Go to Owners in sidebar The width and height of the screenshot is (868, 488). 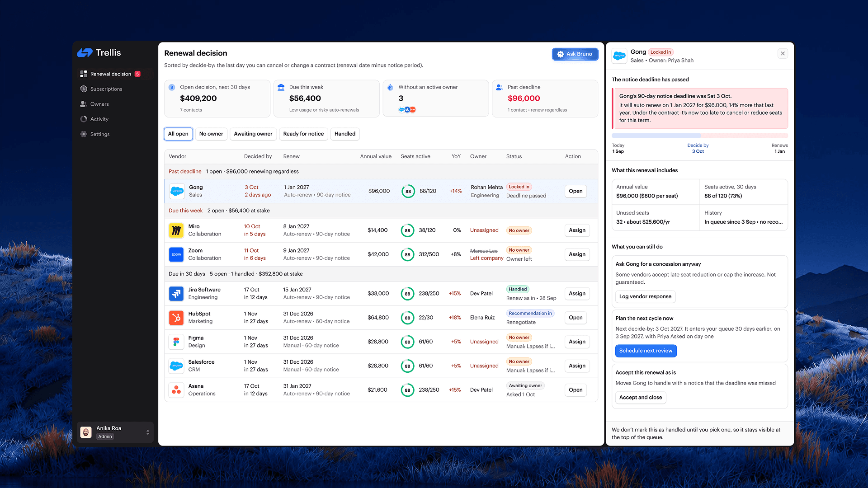click(99, 104)
